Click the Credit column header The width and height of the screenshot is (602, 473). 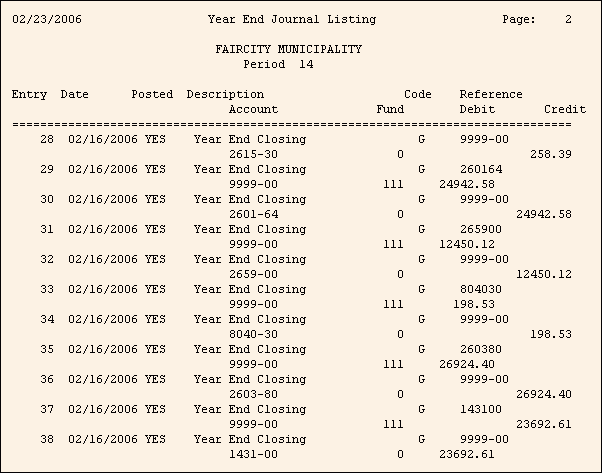click(x=565, y=109)
